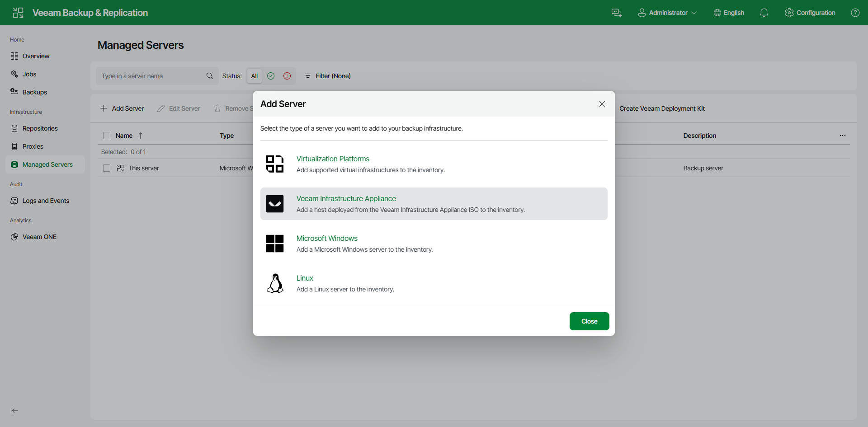Collapse the sidebar with the arrow icon
868x427 pixels.
pyautogui.click(x=14, y=411)
